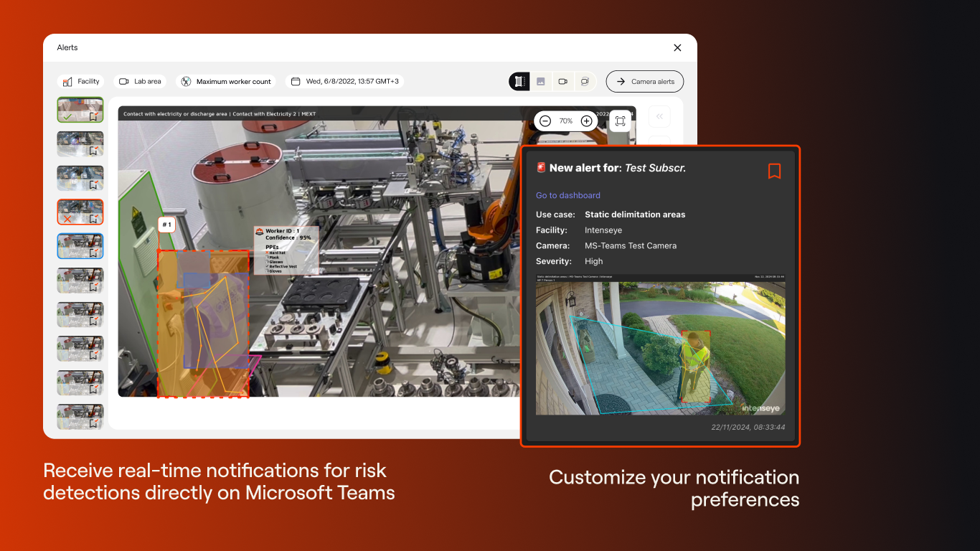
Task: Toggle fit-to-screen for the camera frame
Action: click(621, 121)
